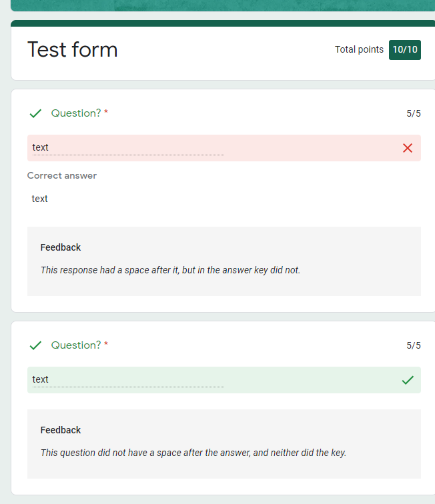Click the red X icon in the first answer row
Screen dimensions: 435x504
click(x=408, y=148)
